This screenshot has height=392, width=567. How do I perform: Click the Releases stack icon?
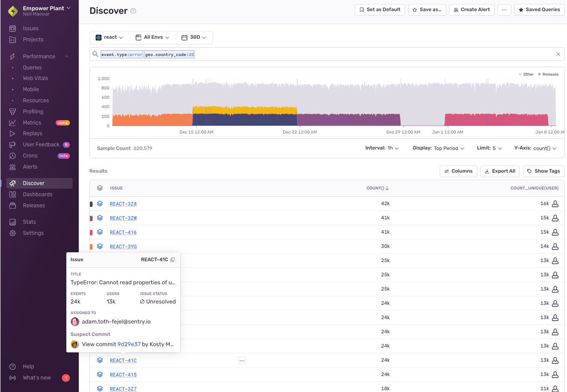coord(13,205)
